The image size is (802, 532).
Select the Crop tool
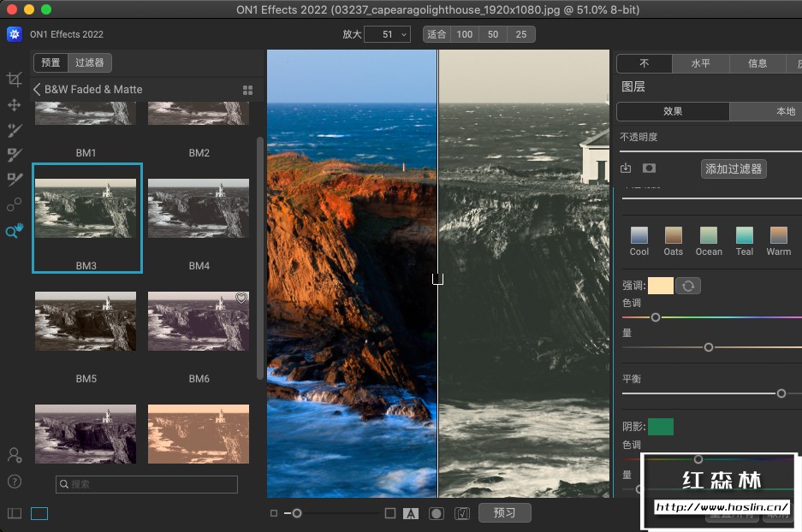click(x=14, y=80)
